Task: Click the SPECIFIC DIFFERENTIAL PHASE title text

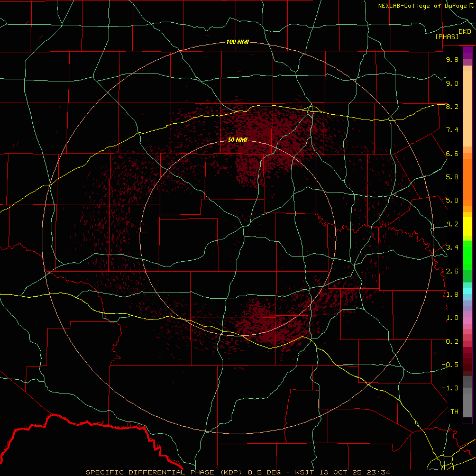Action: click(x=151, y=472)
